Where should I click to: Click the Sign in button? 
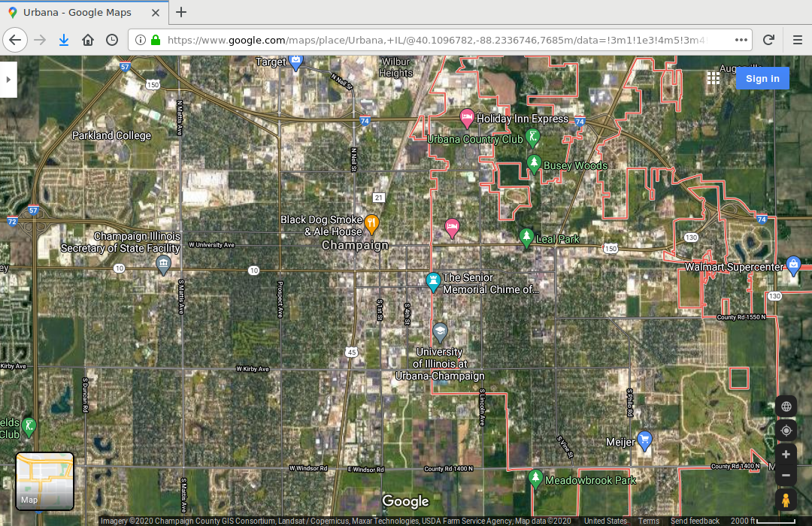click(x=762, y=79)
